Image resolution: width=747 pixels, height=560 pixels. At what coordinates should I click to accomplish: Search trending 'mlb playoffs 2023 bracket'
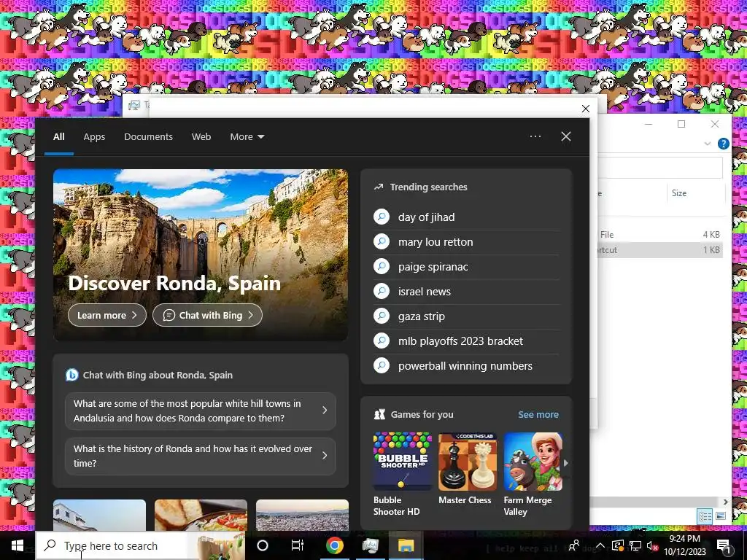[x=461, y=341]
